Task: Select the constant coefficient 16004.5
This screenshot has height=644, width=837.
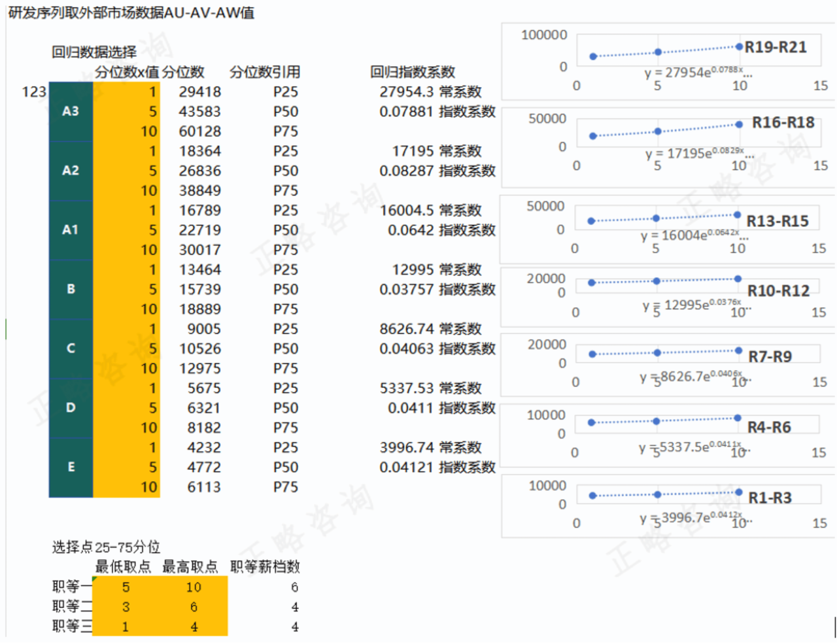Action: [407, 211]
